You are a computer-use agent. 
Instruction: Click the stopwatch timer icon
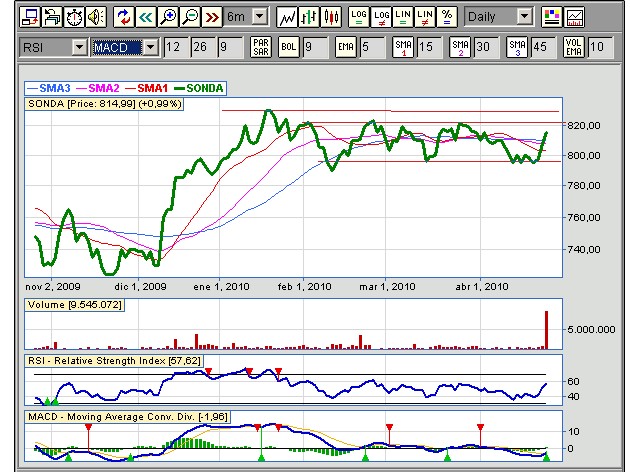(x=75, y=17)
